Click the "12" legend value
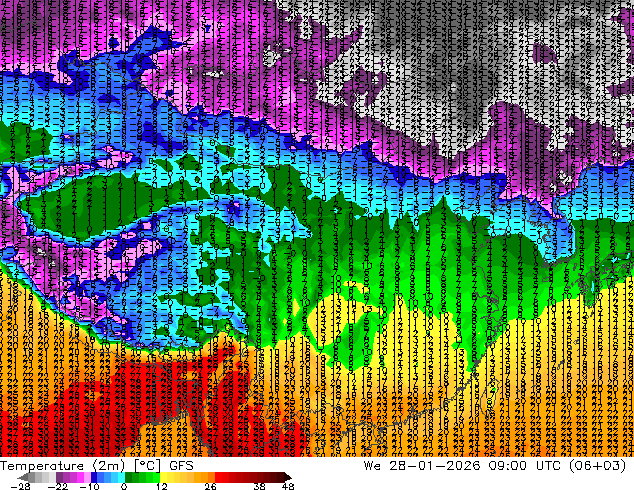This screenshot has height=490, width=634. (x=162, y=486)
